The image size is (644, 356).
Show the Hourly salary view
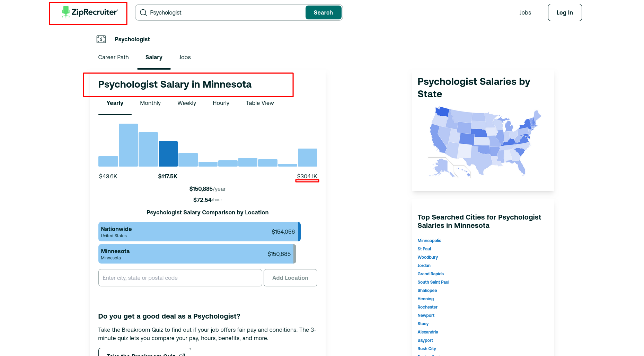point(221,103)
